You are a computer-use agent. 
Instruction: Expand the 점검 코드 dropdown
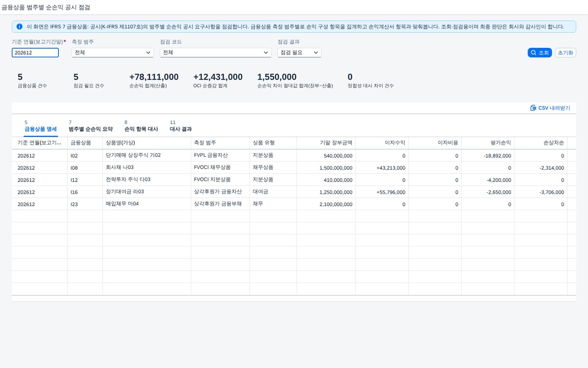click(216, 53)
